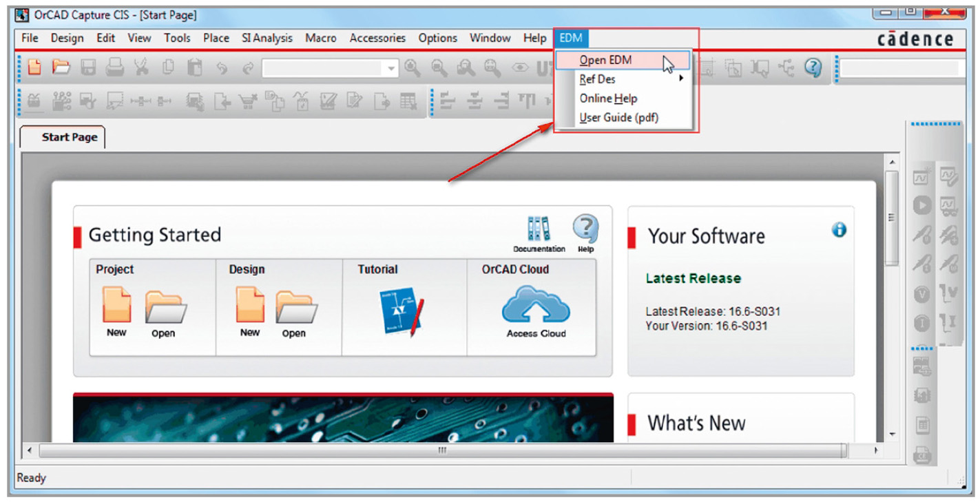Click the Zoom Out magnifier icon
The height and width of the screenshot is (502, 980).
[x=439, y=67]
